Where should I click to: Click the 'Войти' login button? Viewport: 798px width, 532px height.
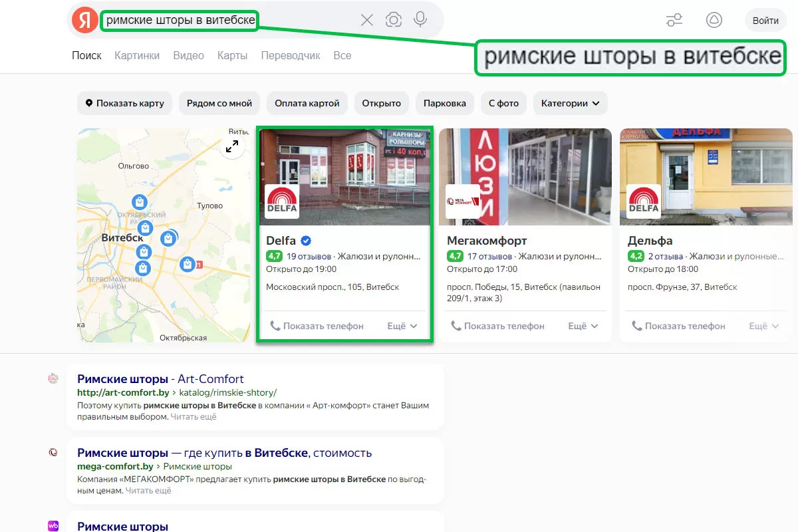click(x=765, y=20)
